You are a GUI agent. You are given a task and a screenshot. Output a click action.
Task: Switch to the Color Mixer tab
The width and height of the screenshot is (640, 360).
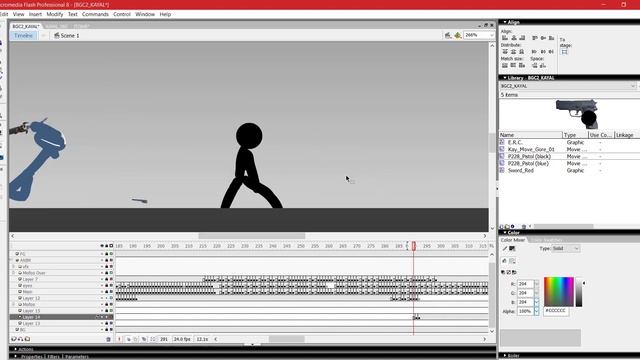pyautogui.click(x=513, y=240)
